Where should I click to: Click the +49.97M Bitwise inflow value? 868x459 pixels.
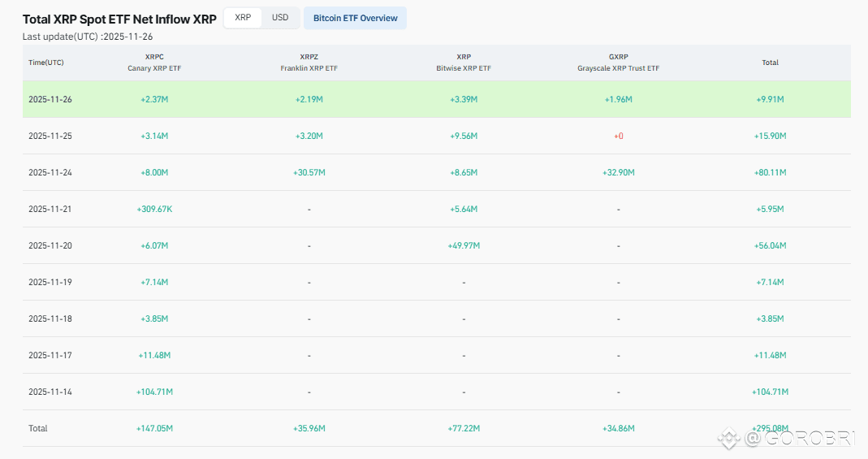(464, 245)
